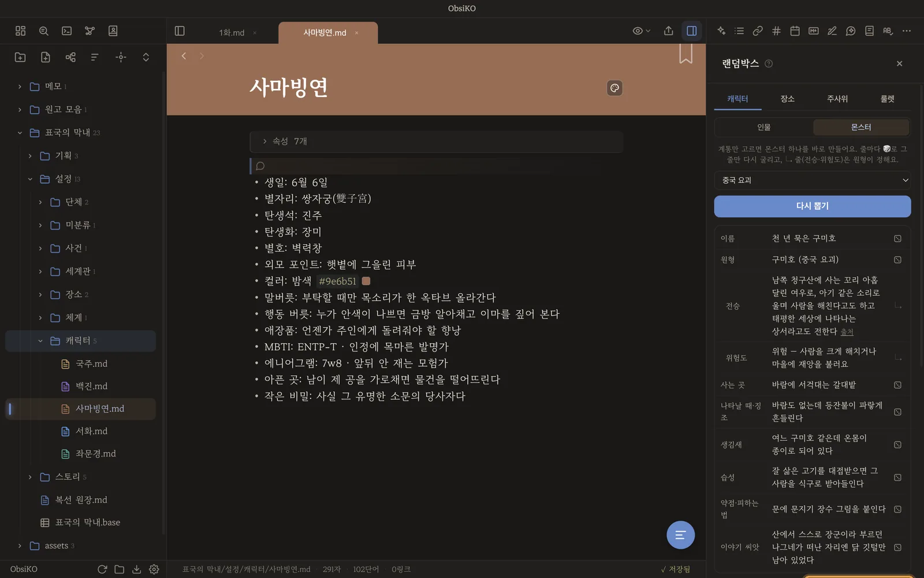Click the bookmark icon on the note banner
The image size is (924, 578).
tap(685, 54)
